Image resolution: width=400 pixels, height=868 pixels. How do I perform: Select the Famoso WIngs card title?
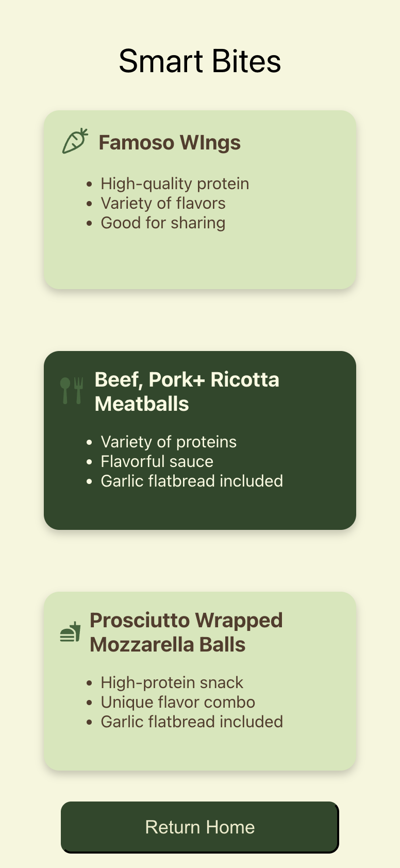(170, 143)
